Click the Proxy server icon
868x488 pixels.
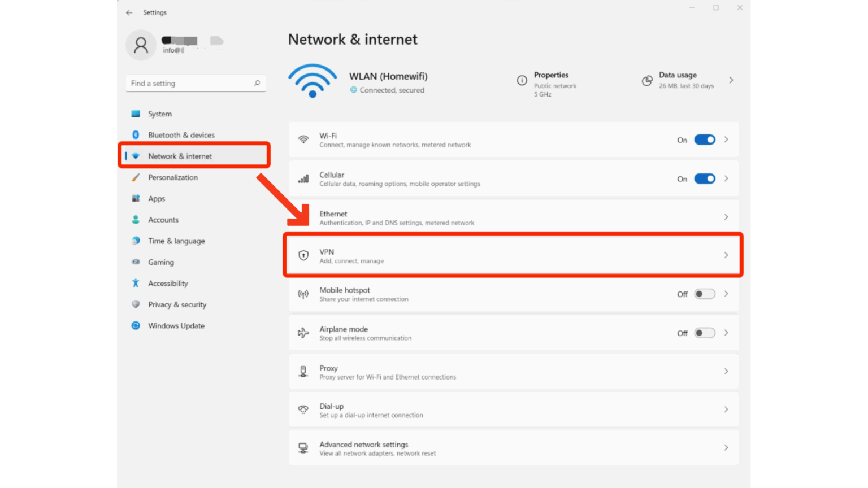pos(303,371)
